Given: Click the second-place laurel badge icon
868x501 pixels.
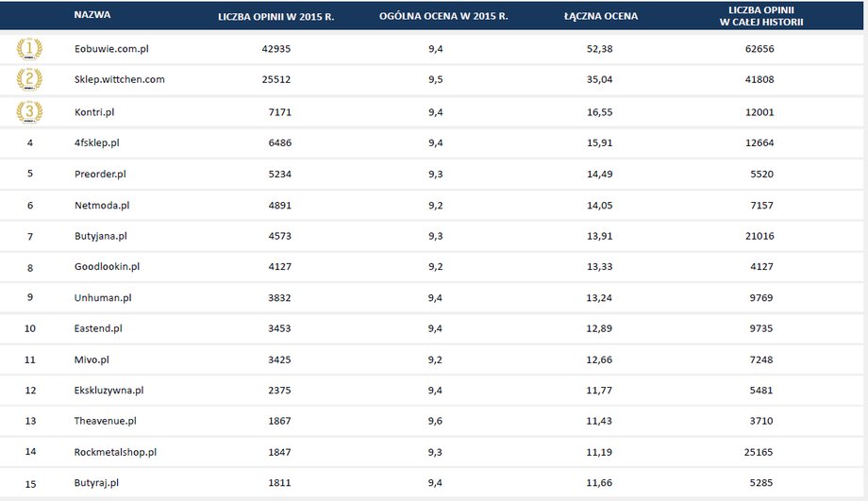Looking at the screenshot, I should 29,79.
